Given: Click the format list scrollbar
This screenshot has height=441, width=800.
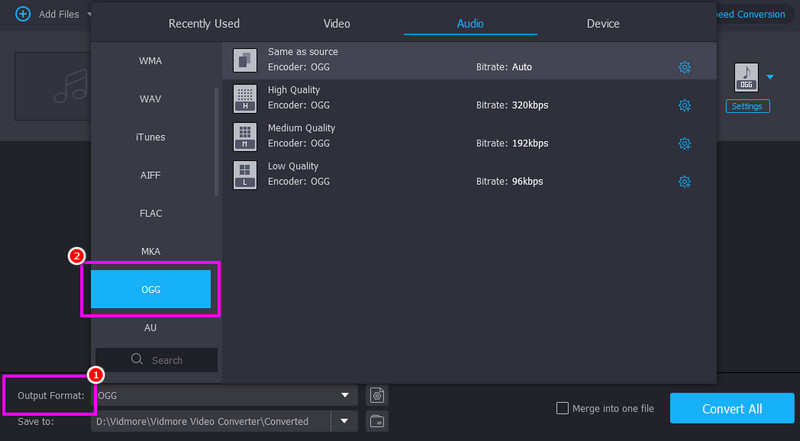Looking at the screenshot, I should point(216,142).
